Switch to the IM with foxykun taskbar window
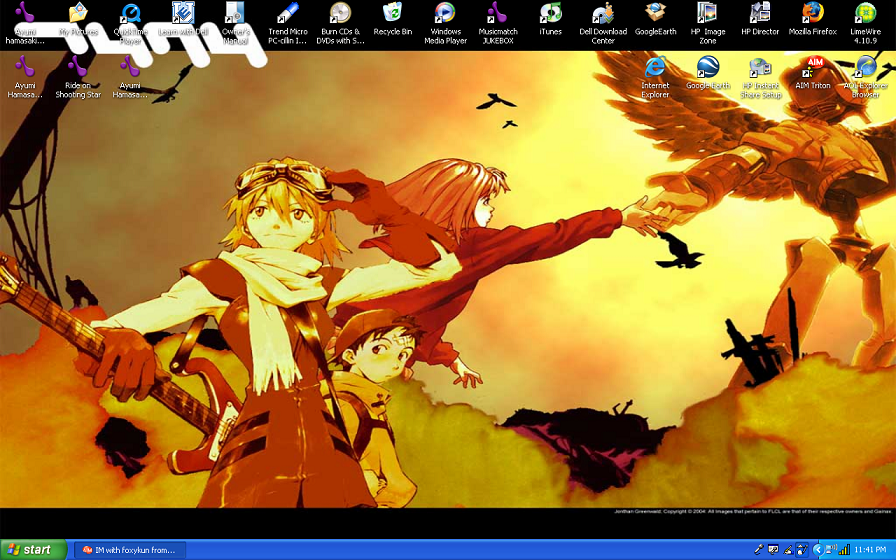The height and width of the screenshot is (560, 896). (130, 550)
